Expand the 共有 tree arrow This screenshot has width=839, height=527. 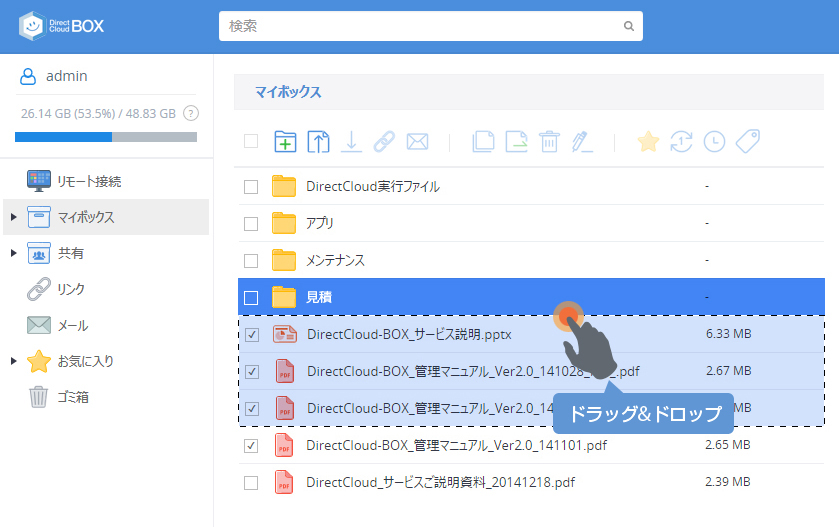pyautogui.click(x=13, y=253)
